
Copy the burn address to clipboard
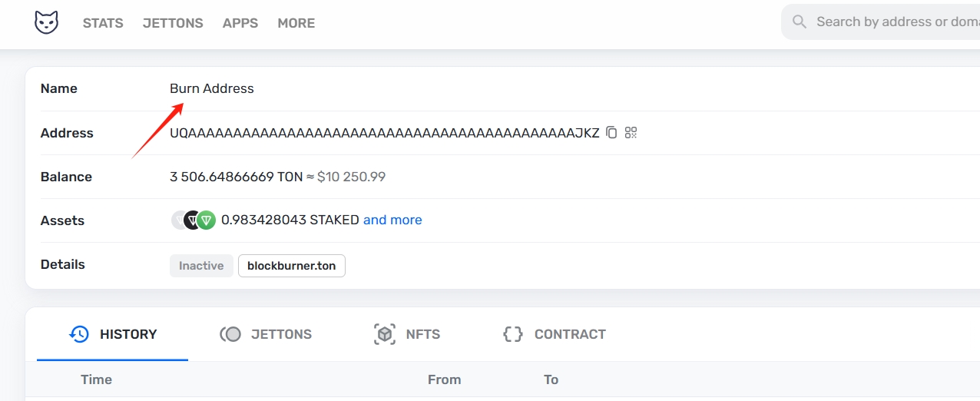[x=611, y=133]
